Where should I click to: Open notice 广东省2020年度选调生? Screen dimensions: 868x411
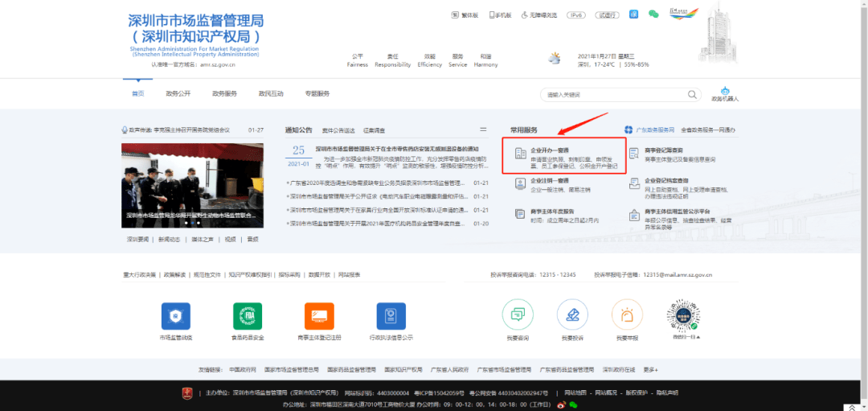pyautogui.click(x=379, y=183)
